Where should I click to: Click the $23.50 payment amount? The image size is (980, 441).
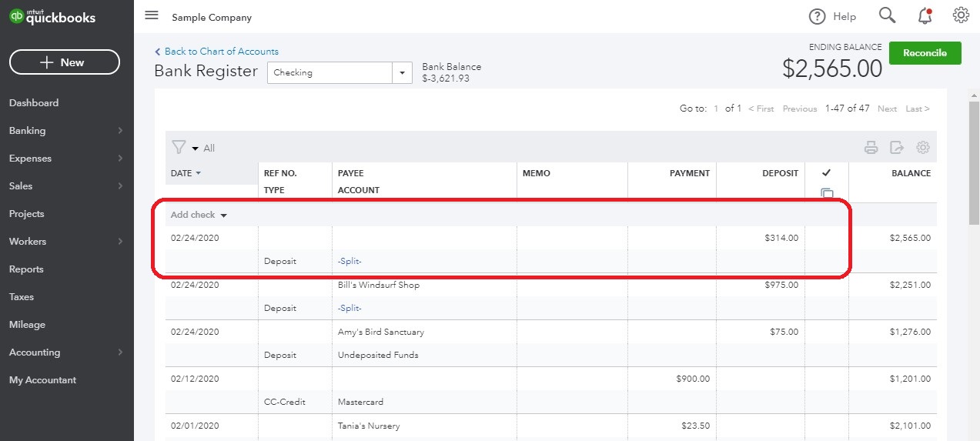point(696,426)
